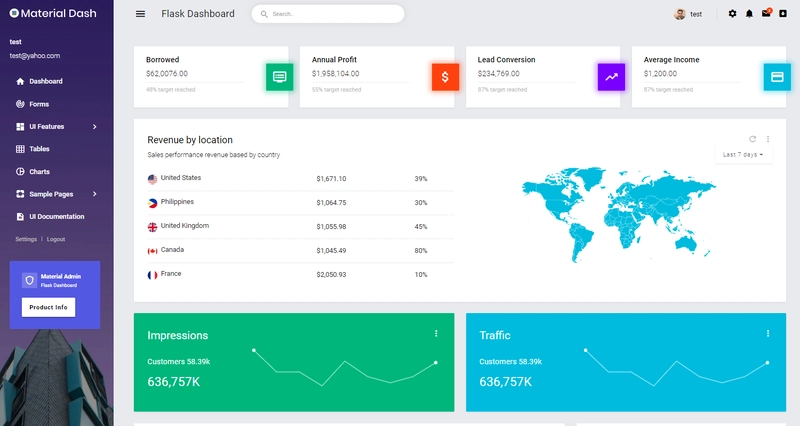Focus the Search input field
The width and height of the screenshot is (800, 426).
point(328,14)
